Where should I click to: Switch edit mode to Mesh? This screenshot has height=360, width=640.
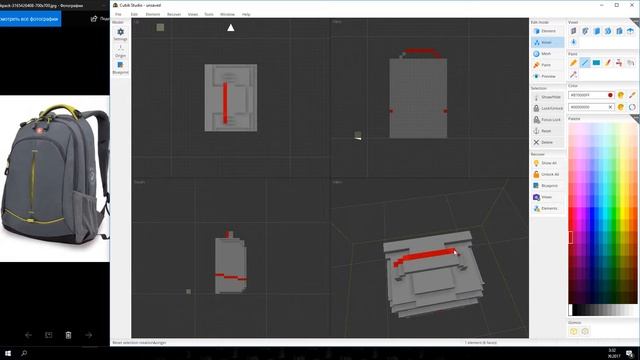click(547, 54)
